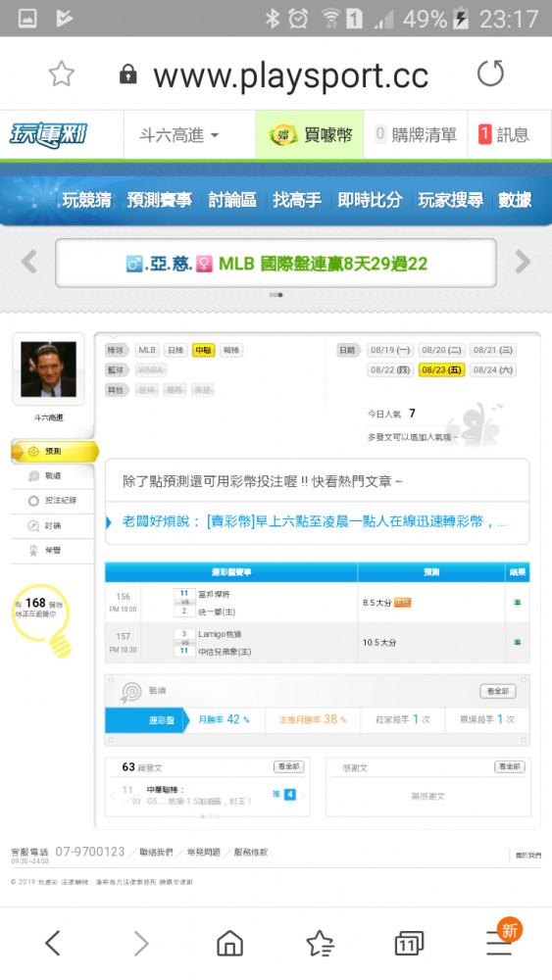Viewport: 552px width, 980px height.
Task: Choose the 08/22 (四) date
Action: point(390,370)
